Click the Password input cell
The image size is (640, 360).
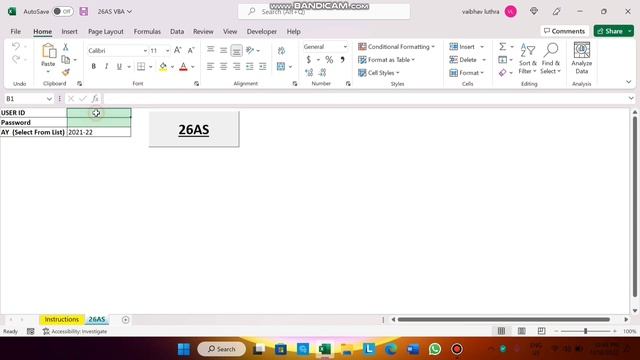(x=99, y=122)
